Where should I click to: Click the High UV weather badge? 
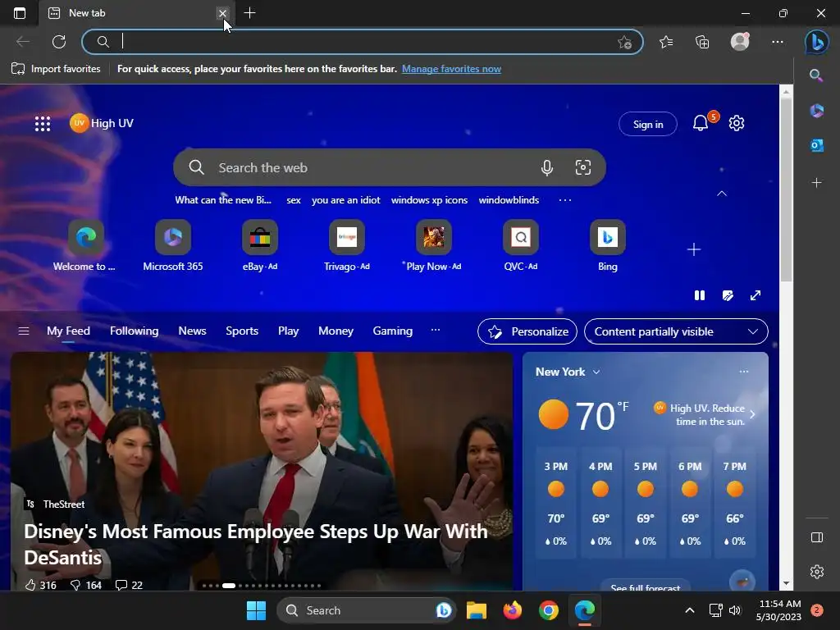102,123
